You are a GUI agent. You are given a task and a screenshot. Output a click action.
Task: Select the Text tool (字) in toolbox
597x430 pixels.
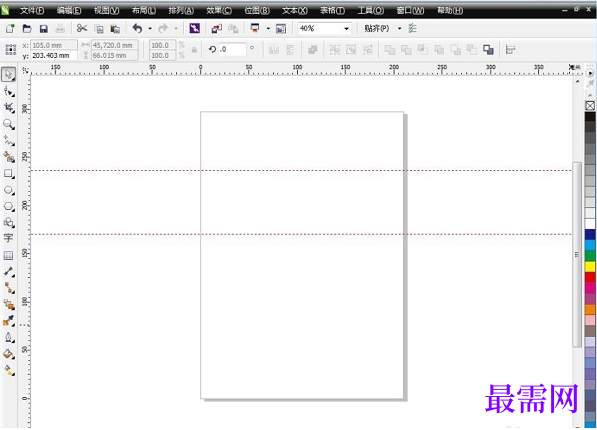8,238
